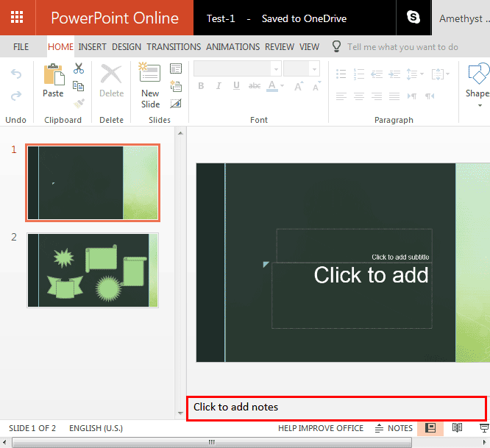The width and height of the screenshot is (490, 448).
Task: Select slide 1 thumbnail
Action: point(93,182)
